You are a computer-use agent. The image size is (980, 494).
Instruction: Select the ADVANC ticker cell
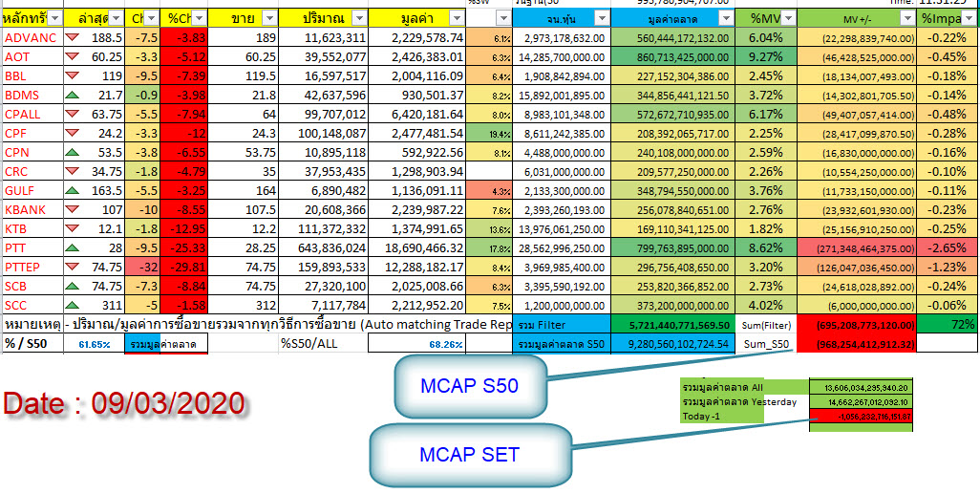32,37
